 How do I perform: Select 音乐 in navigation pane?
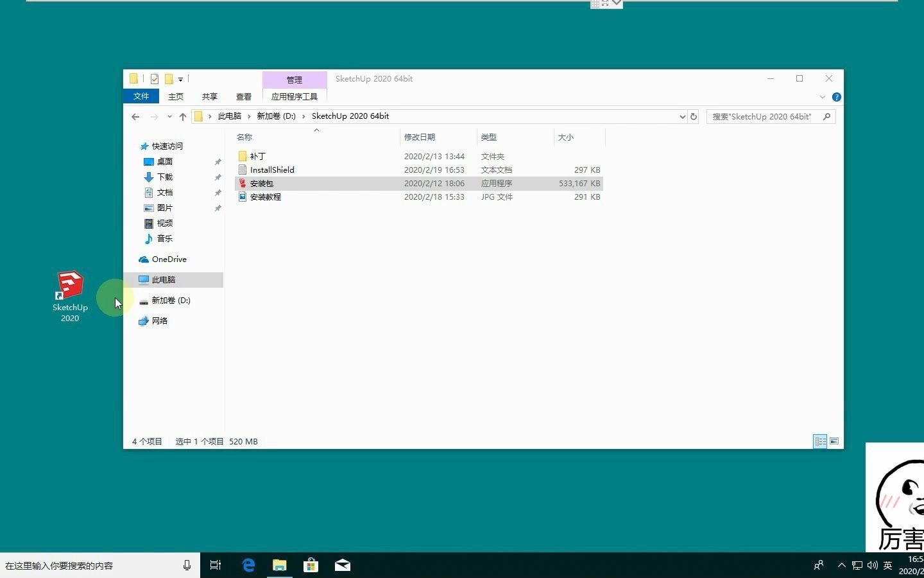coord(165,238)
